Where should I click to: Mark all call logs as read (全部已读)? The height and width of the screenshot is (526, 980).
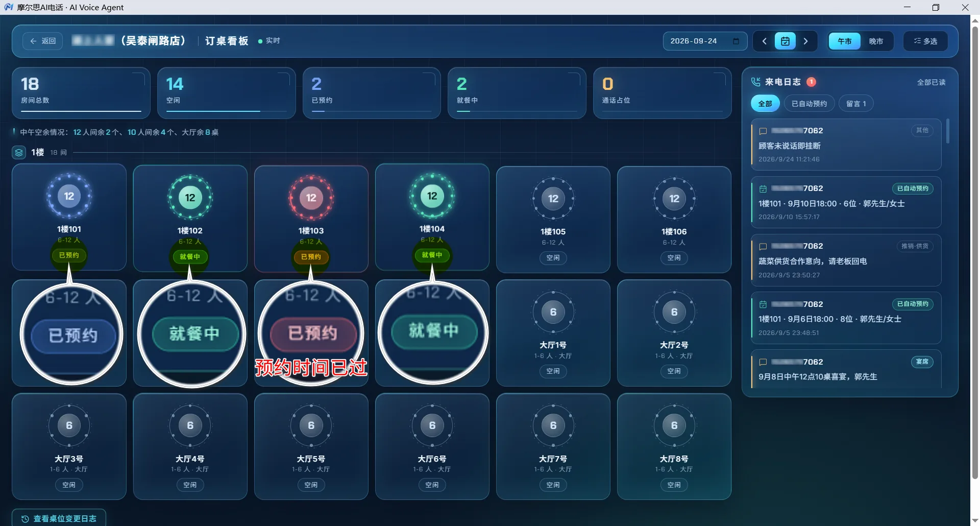931,82
